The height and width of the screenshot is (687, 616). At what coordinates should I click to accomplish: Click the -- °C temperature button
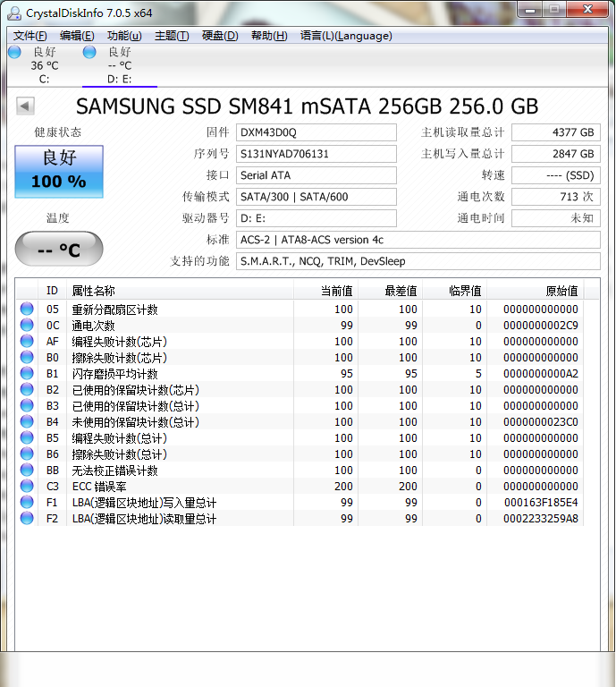click(x=59, y=249)
